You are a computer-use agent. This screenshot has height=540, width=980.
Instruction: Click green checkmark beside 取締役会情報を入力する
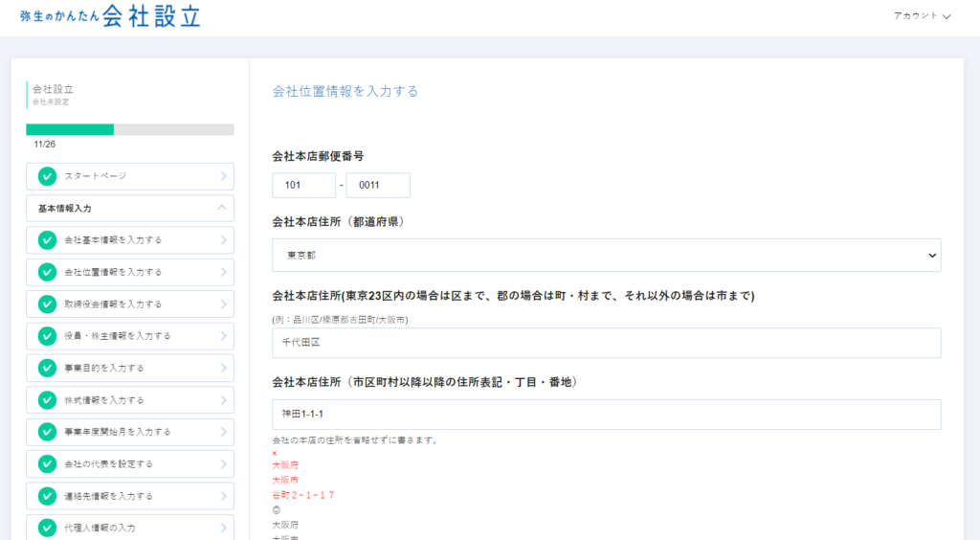[x=47, y=304]
